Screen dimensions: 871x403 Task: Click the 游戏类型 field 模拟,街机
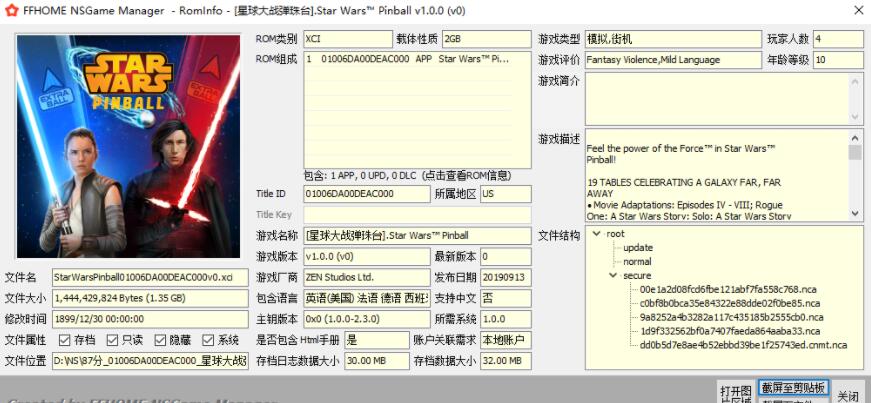coord(673,39)
